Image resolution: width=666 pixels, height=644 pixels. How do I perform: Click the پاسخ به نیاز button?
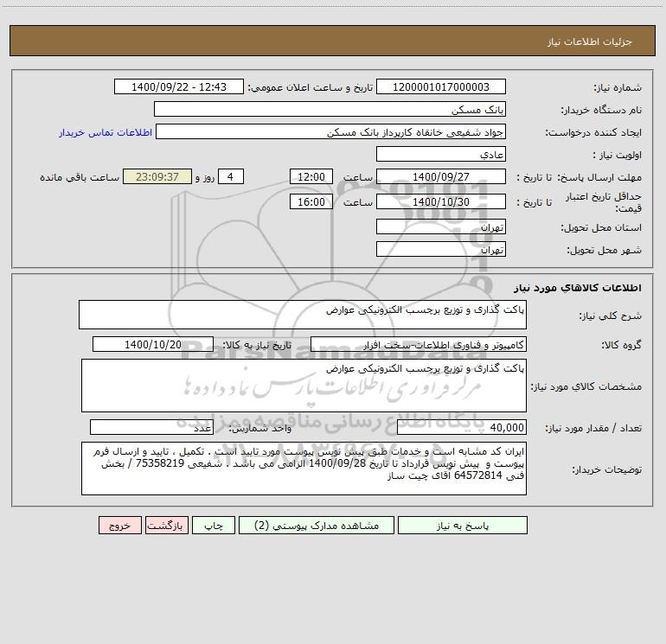[463, 526]
